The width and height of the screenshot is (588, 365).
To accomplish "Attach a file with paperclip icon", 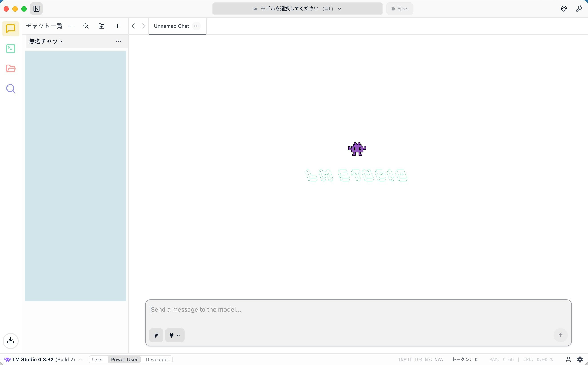I will click(156, 335).
